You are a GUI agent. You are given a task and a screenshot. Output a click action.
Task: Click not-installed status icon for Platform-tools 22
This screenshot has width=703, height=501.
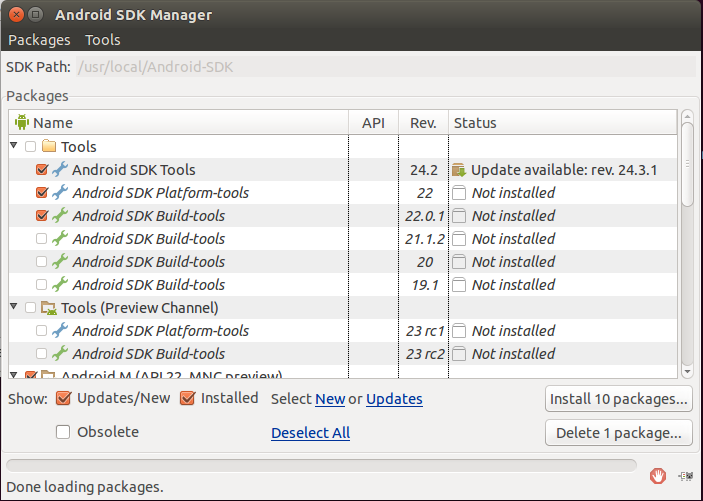click(x=459, y=193)
